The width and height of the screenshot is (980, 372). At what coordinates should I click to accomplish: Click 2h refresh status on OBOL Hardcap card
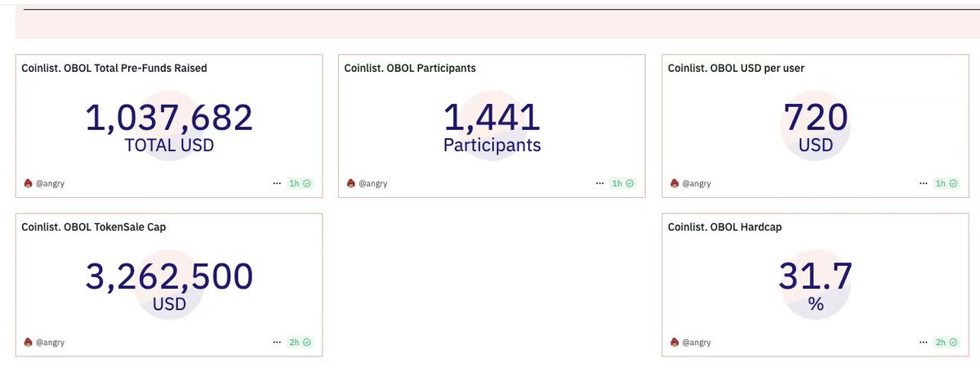tap(947, 342)
